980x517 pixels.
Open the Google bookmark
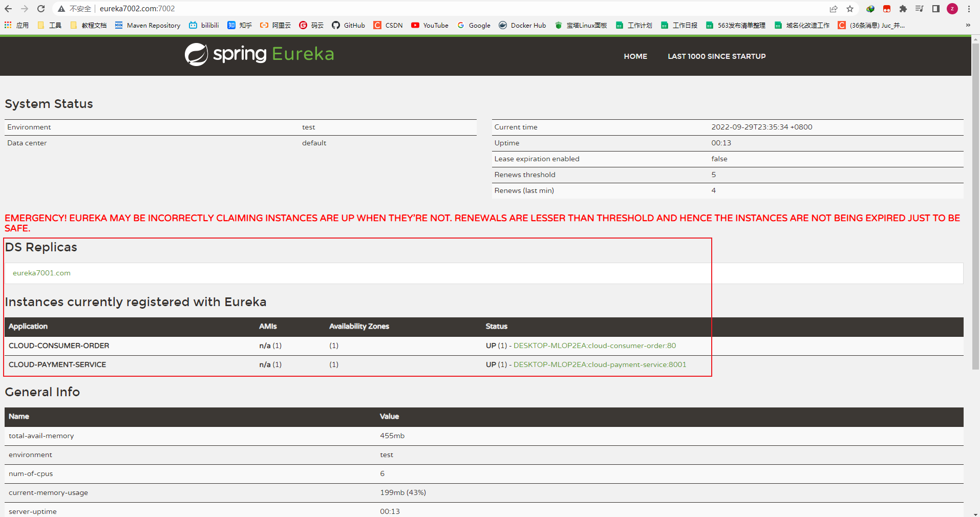474,25
